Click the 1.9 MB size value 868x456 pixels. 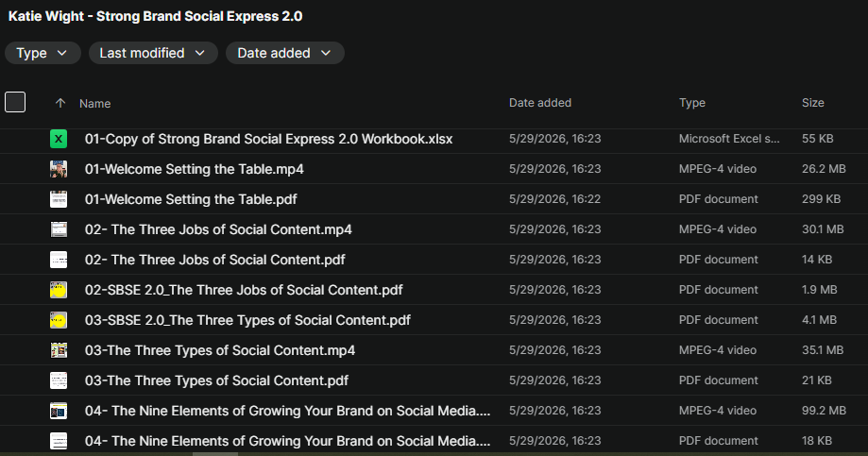819,290
